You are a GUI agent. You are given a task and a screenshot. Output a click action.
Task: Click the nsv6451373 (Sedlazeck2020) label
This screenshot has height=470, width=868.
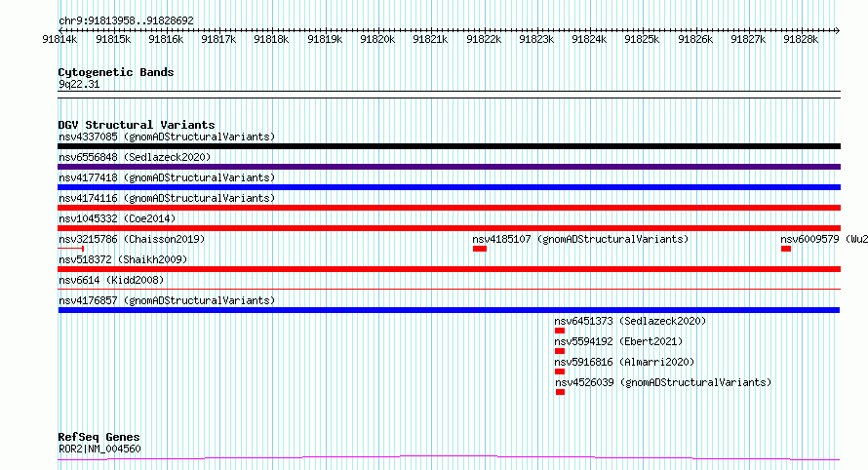click(x=630, y=321)
